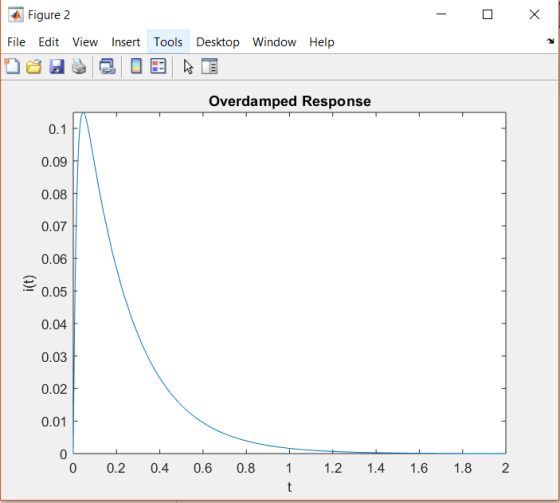Open the Help menu
This screenshot has width=560, height=503.
322,42
